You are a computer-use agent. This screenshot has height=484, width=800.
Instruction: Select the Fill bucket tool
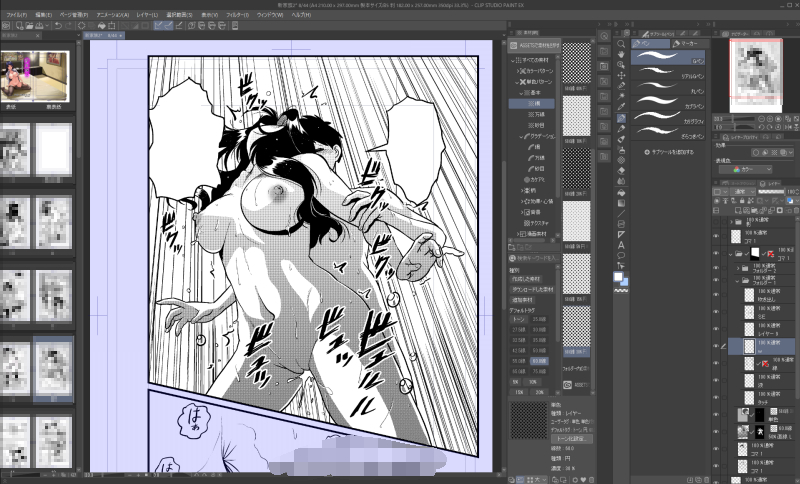621,193
